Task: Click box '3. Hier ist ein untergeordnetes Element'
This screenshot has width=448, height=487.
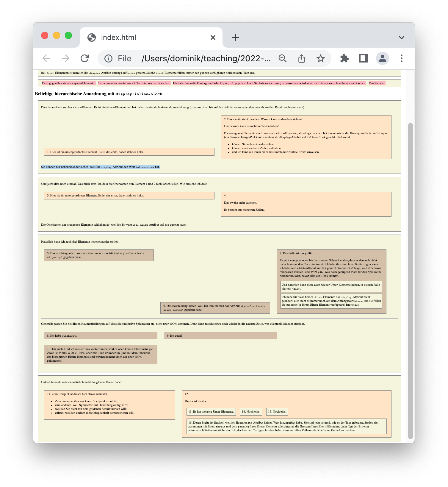Action: (129, 196)
